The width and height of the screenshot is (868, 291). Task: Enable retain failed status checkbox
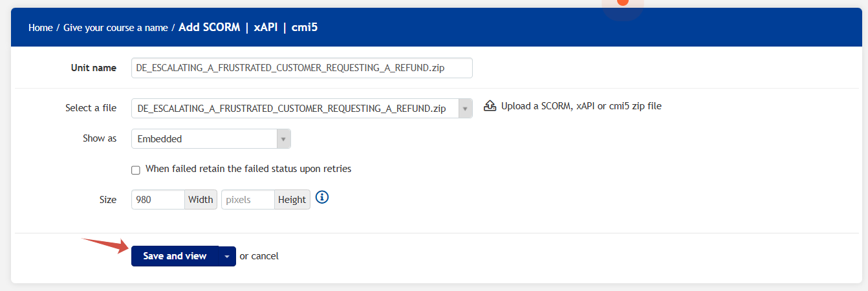136,170
